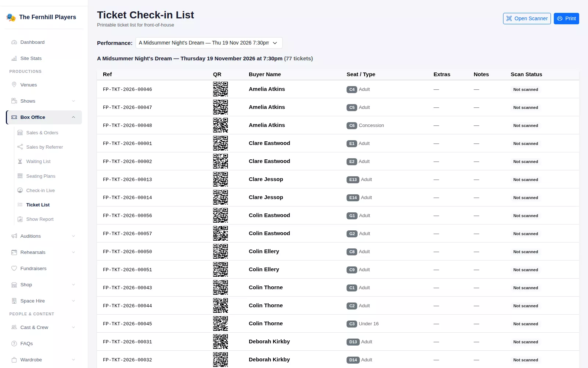Image resolution: width=588 pixels, height=368 pixels.
Task: Collapse the Box Office menu section
Action: 73,117
